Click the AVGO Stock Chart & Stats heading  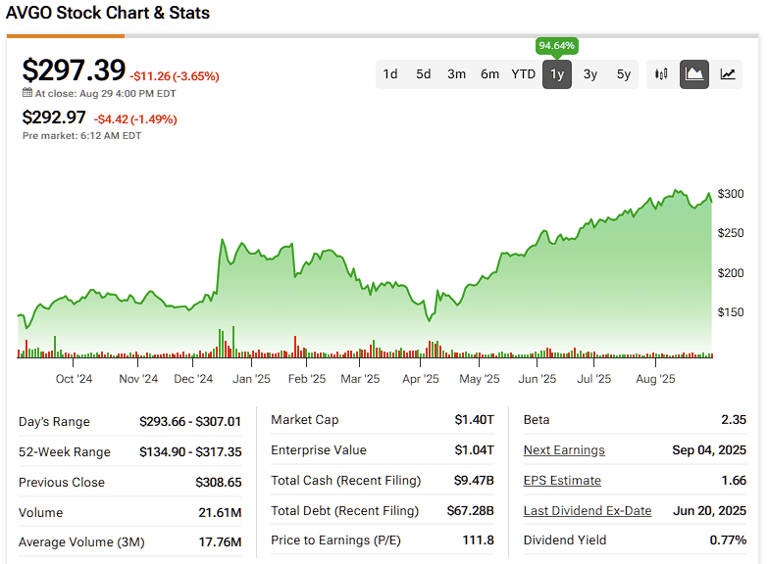coord(108,14)
